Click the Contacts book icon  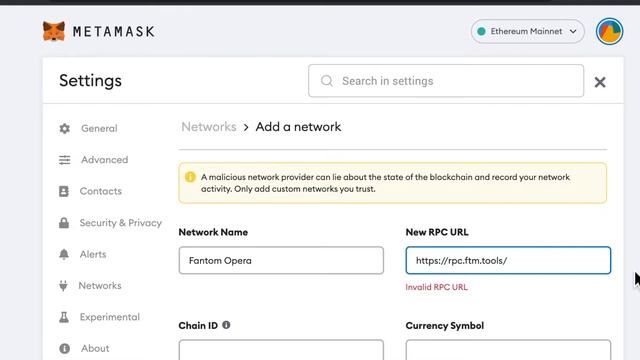64,191
